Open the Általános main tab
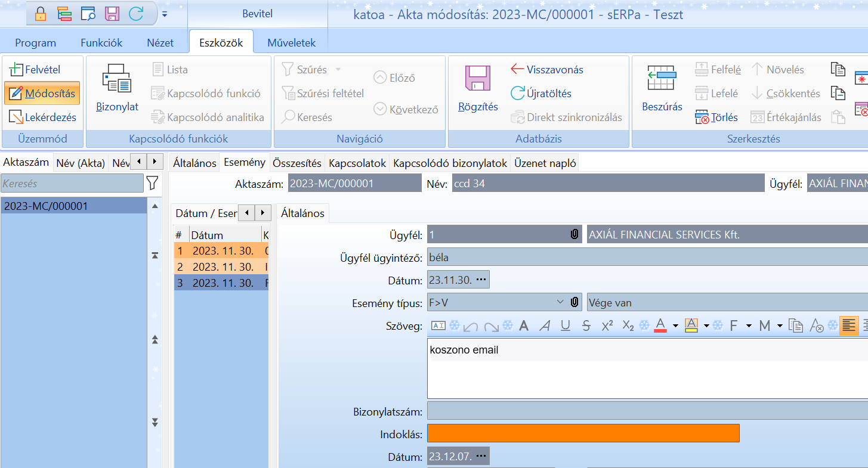868x468 pixels. click(194, 163)
